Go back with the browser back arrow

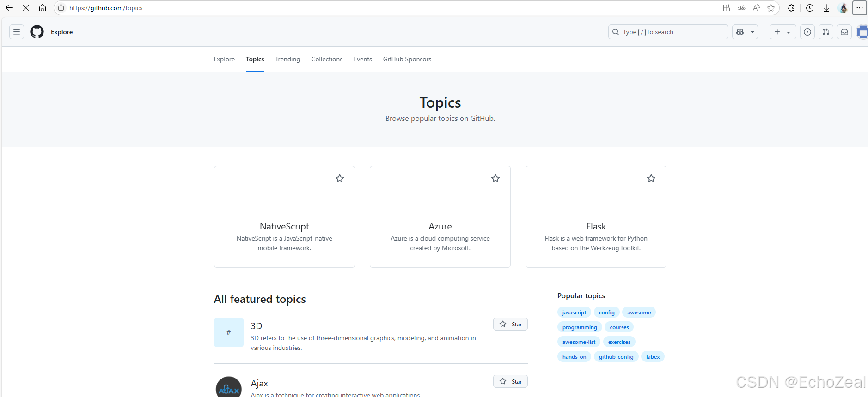click(x=9, y=8)
